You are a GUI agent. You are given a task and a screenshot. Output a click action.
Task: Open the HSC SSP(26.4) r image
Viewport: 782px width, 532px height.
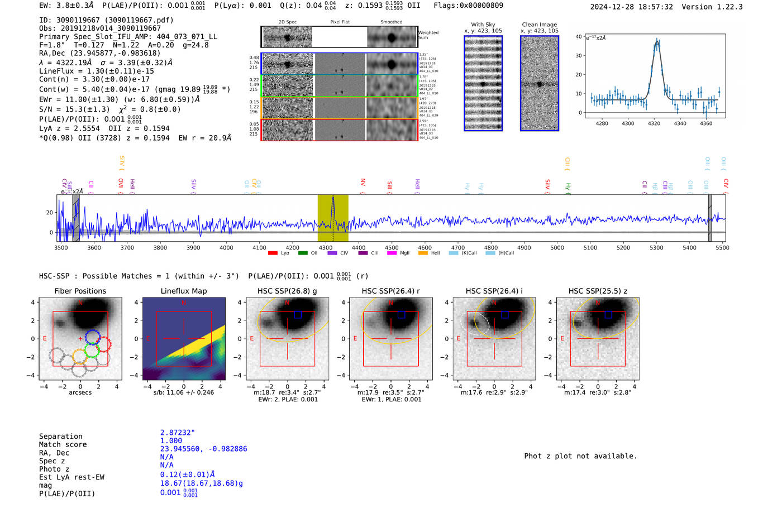pos(391,339)
